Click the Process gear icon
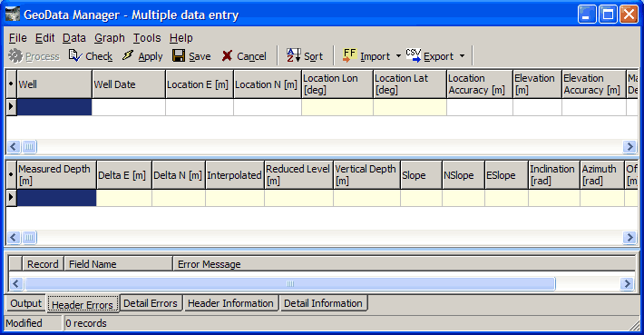Image resolution: width=644 pixels, height=335 pixels. (x=15, y=56)
